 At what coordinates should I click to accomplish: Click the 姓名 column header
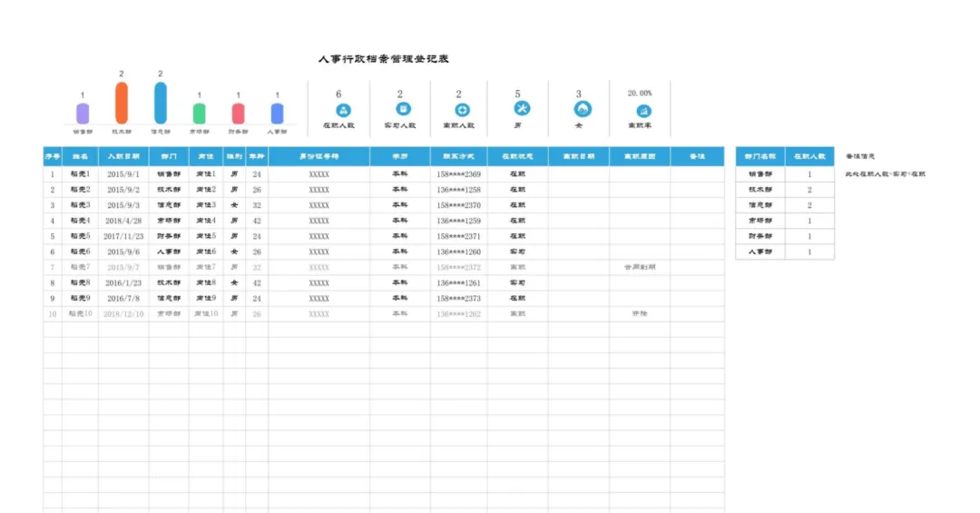pyautogui.click(x=80, y=156)
